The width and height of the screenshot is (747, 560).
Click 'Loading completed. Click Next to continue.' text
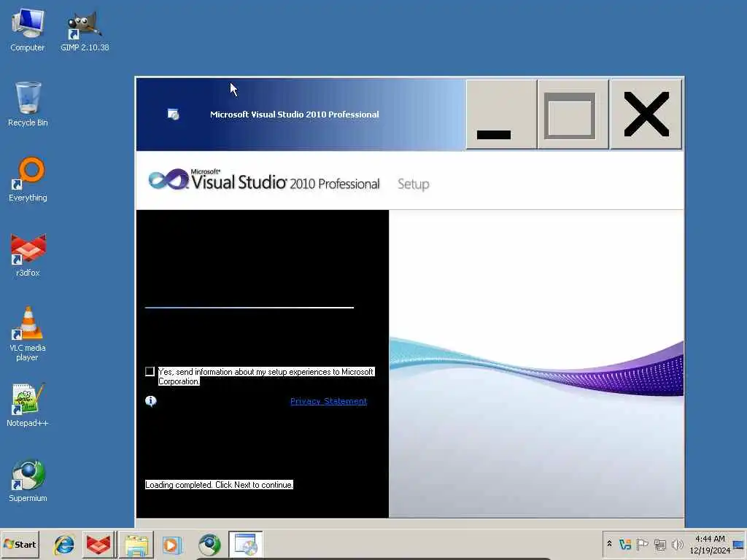tap(219, 485)
